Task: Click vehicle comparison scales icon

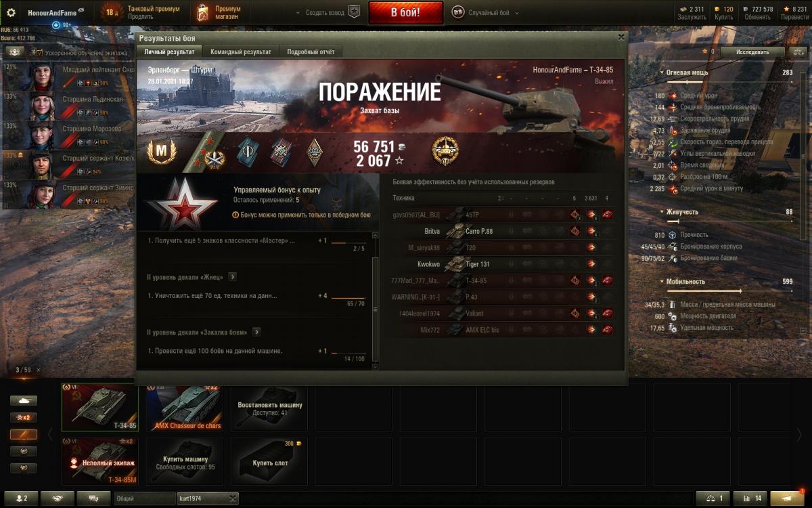Action: [714, 499]
